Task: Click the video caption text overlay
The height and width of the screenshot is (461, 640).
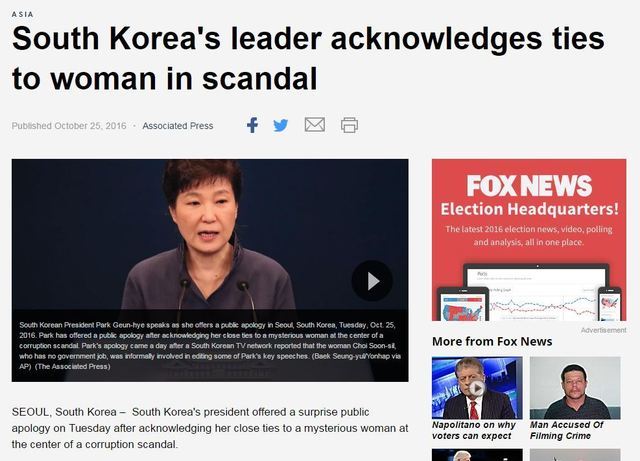Action: click(x=210, y=345)
